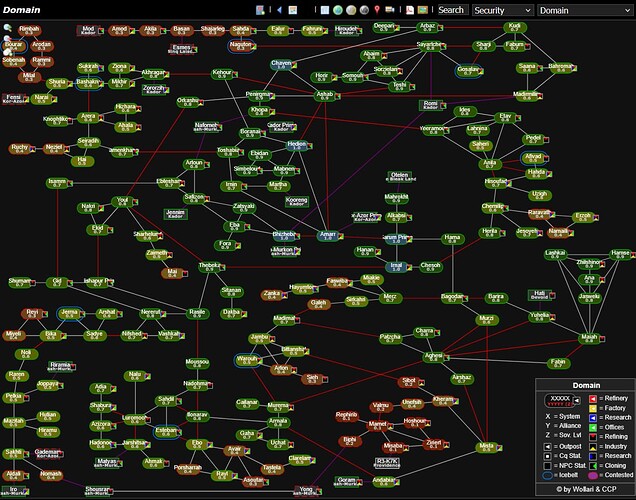Click the service icon beside Mista system
This screenshot has height=500, width=636.
[499, 448]
